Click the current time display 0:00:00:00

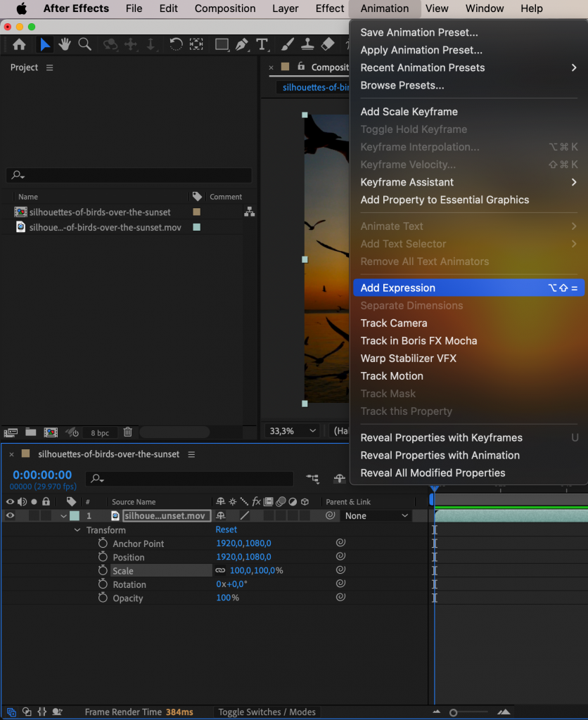42,475
